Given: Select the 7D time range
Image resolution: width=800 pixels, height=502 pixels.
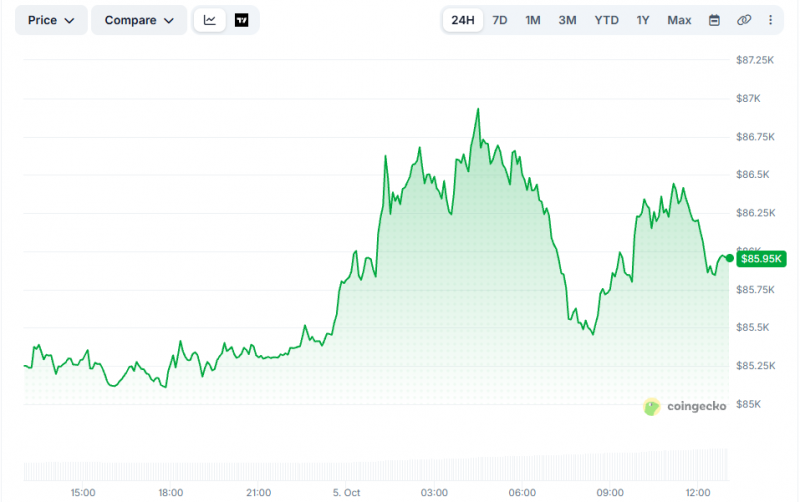Looking at the screenshot, I should coord(499,20).
